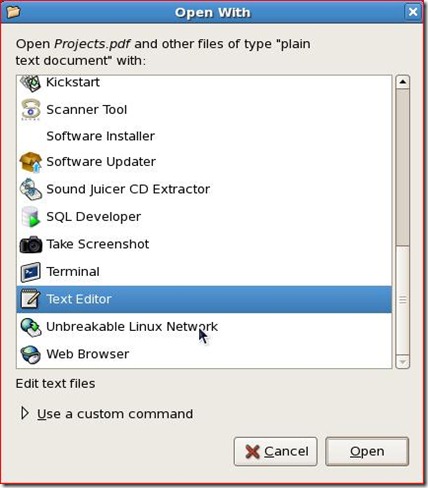Select the Text Editor notepad icon
Image resolution: width=428 pixels, height=488 pixels.
pos(30,299)
